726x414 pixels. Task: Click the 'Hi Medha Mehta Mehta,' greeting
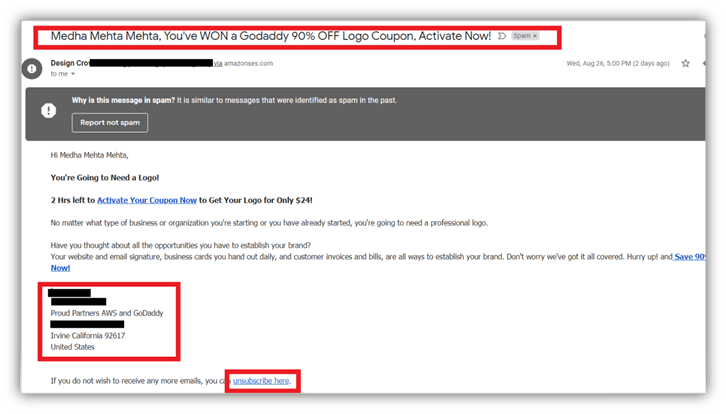point(89,155)
